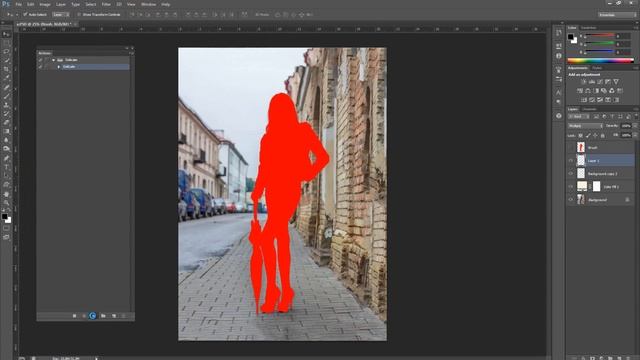Lock layer position icon
This screenshot has height=360, width=640.
pos(595,136)
